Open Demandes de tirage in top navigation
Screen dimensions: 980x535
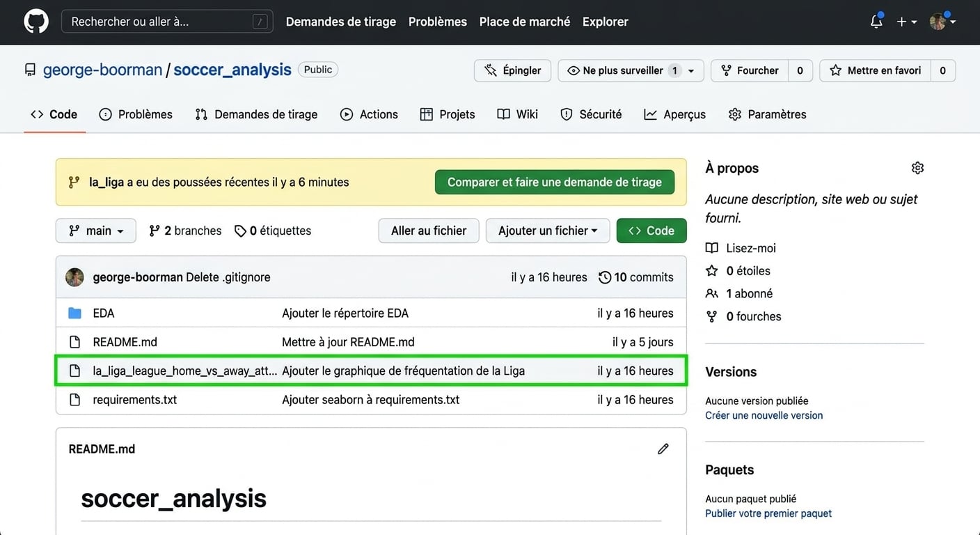tap(341, 22)
